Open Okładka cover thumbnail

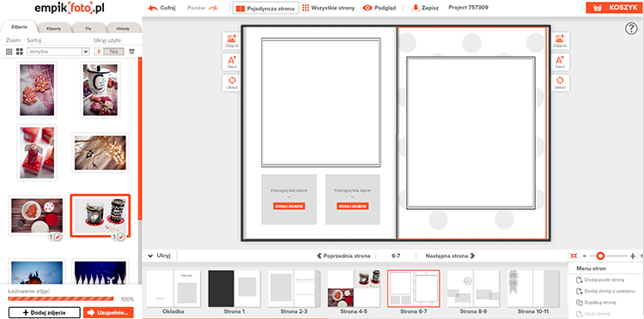tap(173, 289)
